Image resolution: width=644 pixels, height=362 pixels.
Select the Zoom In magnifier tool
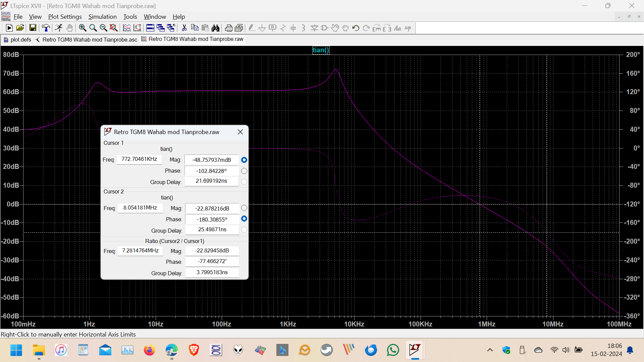coord(83,28)
